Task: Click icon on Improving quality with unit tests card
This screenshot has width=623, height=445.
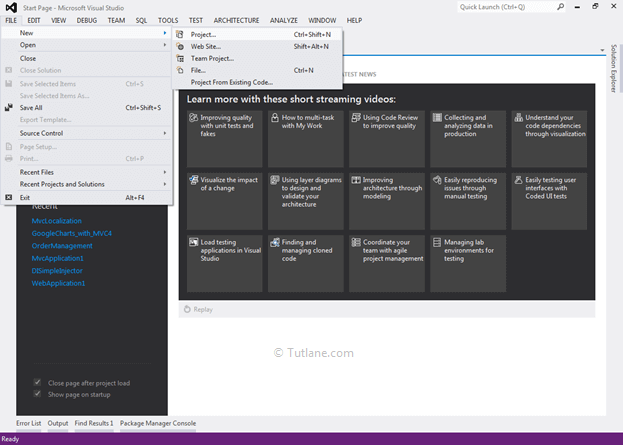Action: tap(193, 118)
